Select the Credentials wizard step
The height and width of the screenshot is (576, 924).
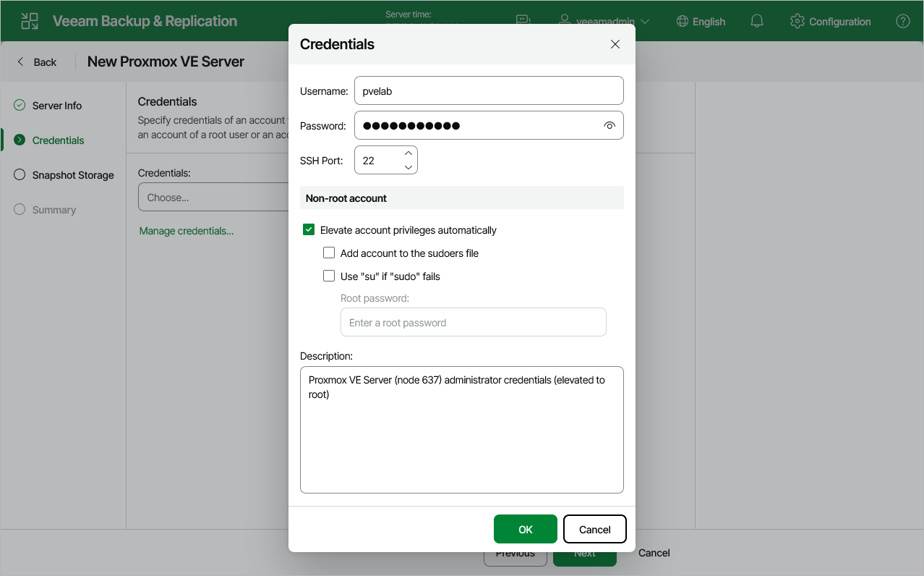58,140
